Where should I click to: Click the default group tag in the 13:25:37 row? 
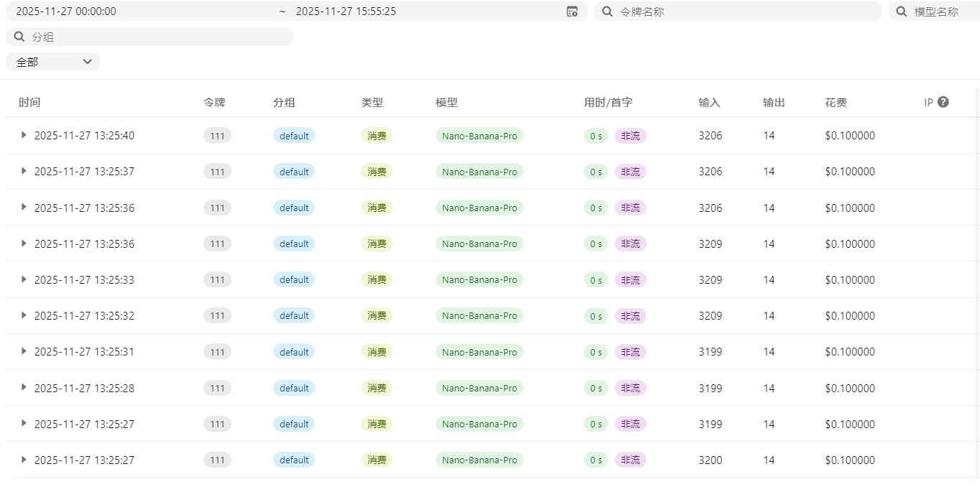[x=294, y=172]
